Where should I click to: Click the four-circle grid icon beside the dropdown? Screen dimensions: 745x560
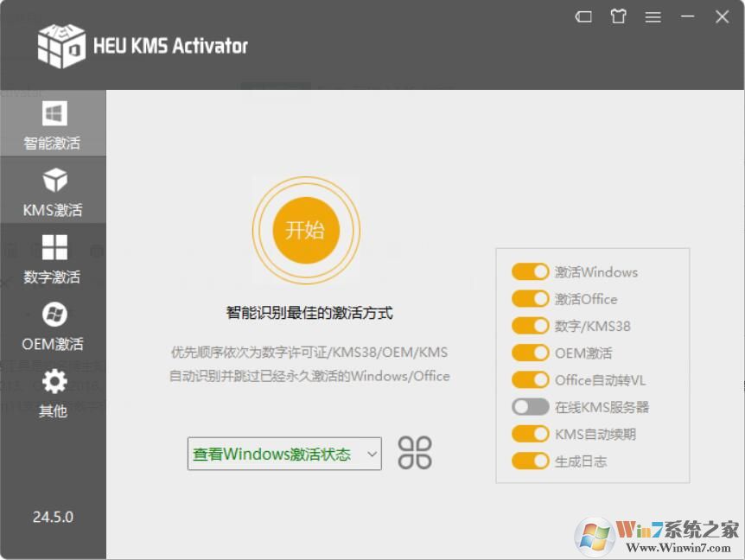coord(415,453)
